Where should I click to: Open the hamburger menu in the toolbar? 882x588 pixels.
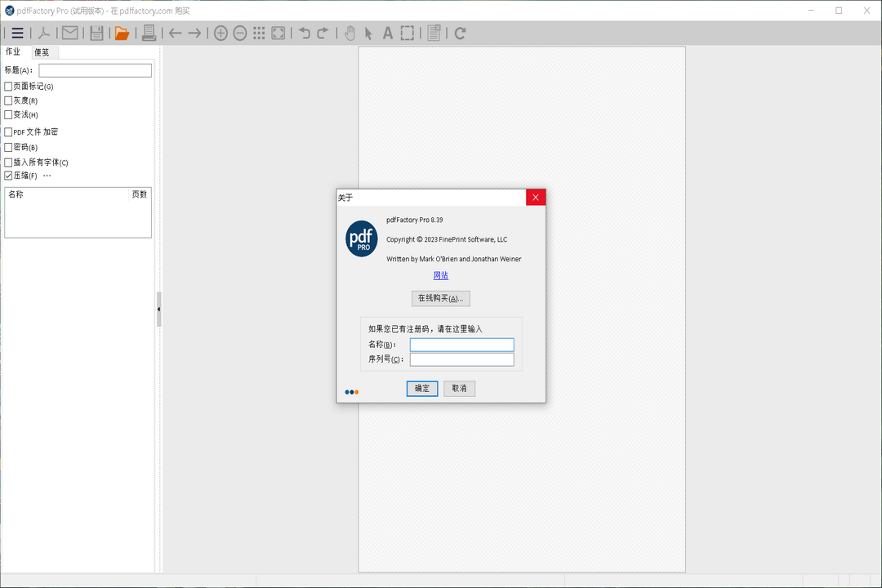click(17, 33)
